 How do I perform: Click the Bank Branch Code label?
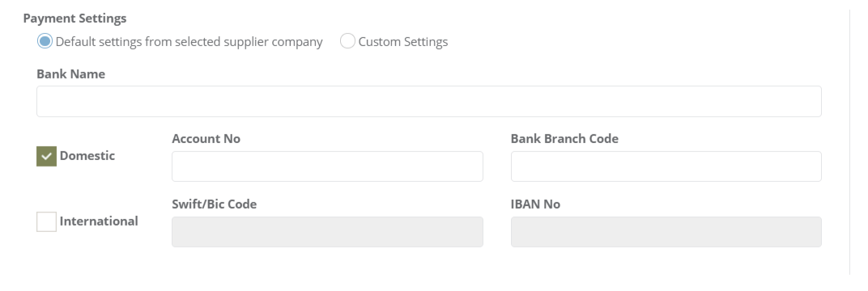[564, 138]
